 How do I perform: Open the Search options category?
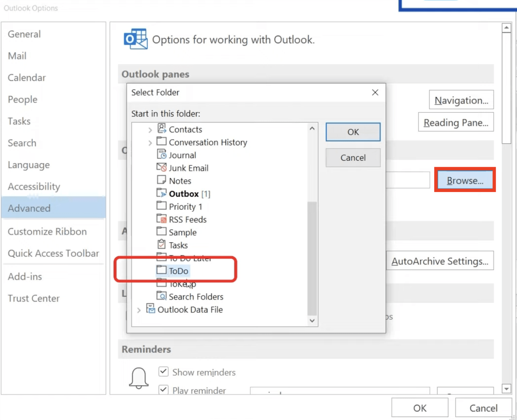(x=54, y=143)
